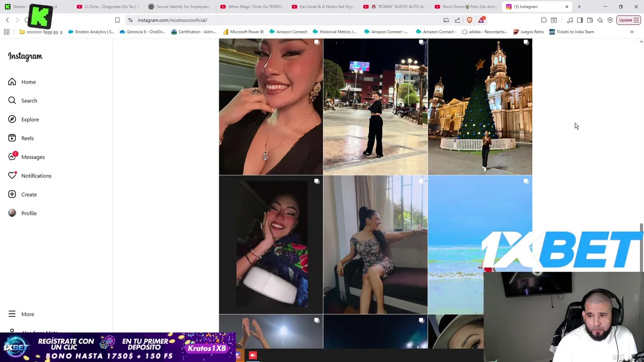This screenshot has width=644, height=362.
Task: Open the Gerencia 6 - OneDrive bookmark
Action: click(x=142, y=32)
